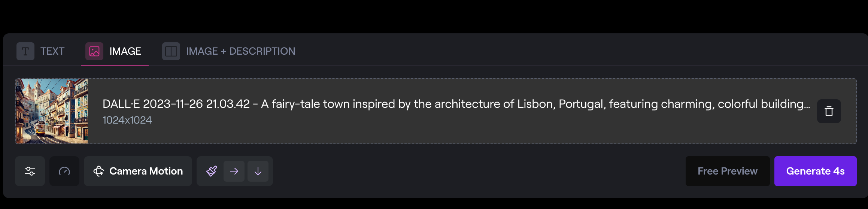Click the Free Preview button

click(x=727, y=171)
